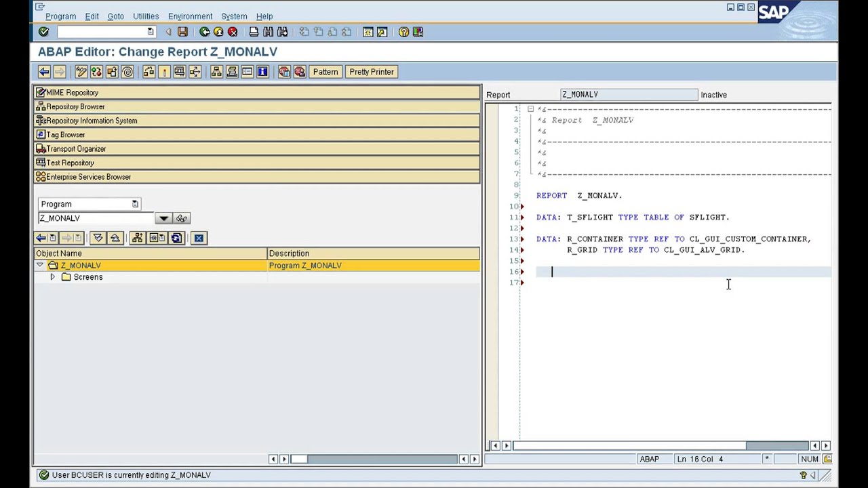The image size is (868, 488).
Task: Collapse all nodes in the object tree
Action: pos(115,238)
